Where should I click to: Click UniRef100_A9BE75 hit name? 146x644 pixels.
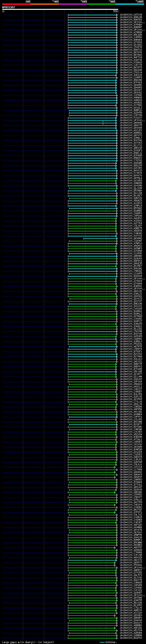131,228
